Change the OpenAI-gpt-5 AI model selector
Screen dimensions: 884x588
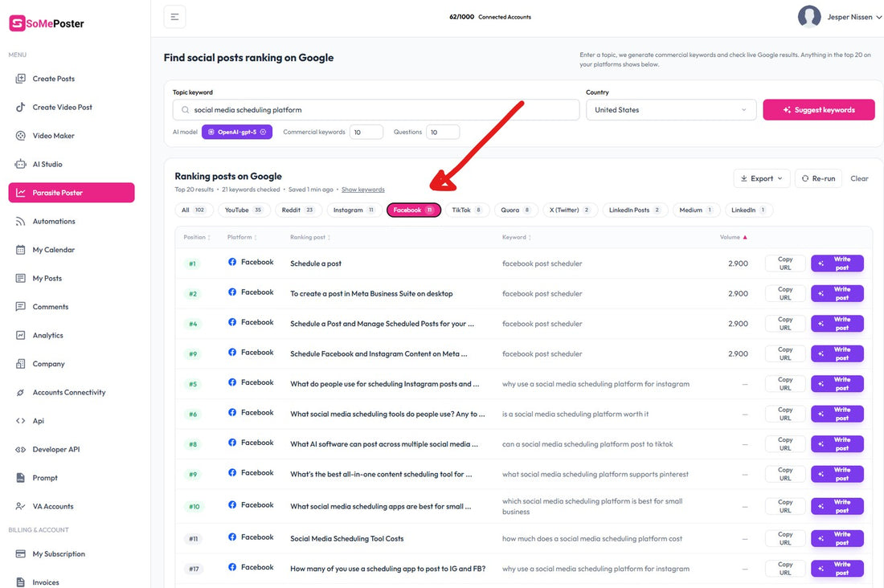click(237, 132)
